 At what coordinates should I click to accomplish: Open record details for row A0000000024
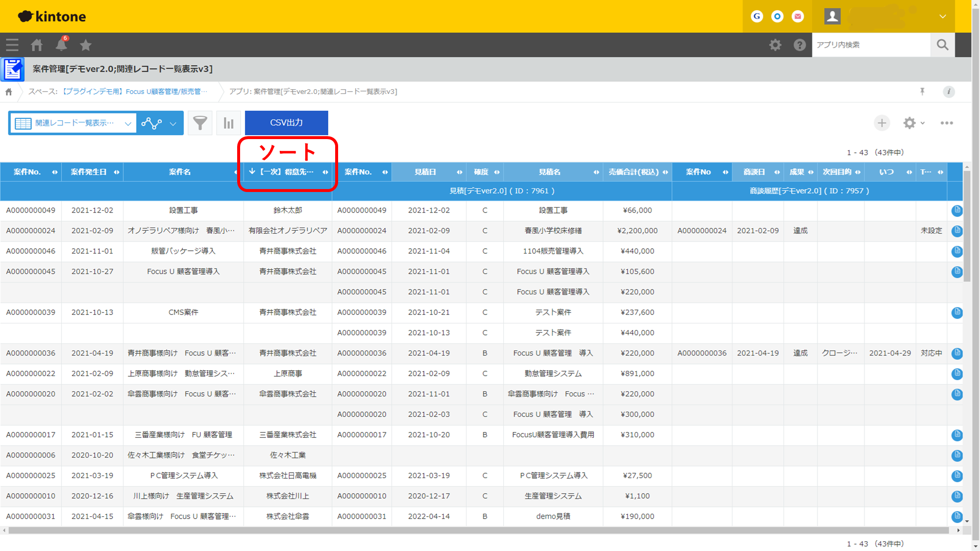[x=957, y=231]
